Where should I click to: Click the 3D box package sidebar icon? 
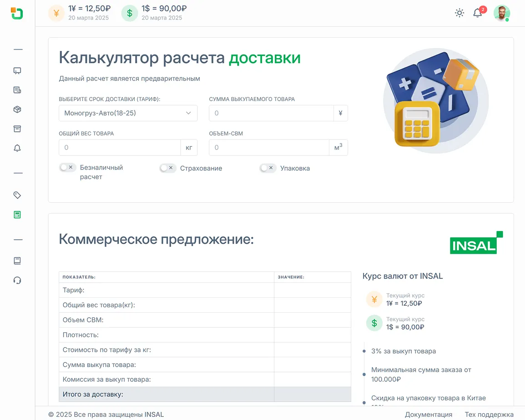17,110
